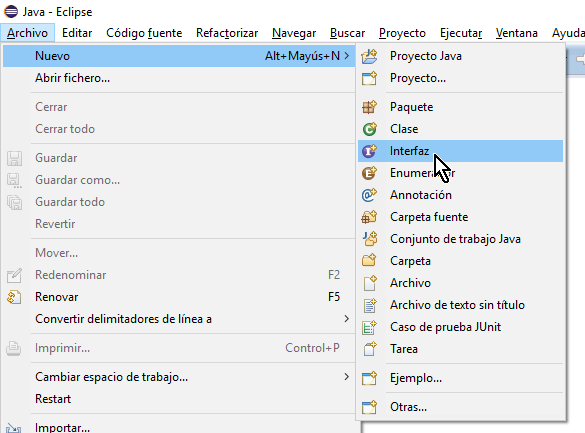
Task: Click the Carpeta folder icon
Action: (369, 261)
